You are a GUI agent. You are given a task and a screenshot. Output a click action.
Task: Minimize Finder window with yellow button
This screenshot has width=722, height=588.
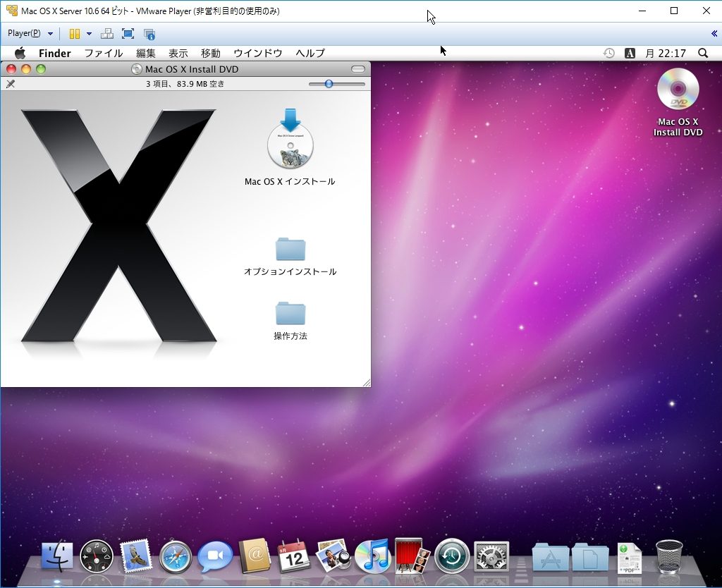tap(26, 69)
